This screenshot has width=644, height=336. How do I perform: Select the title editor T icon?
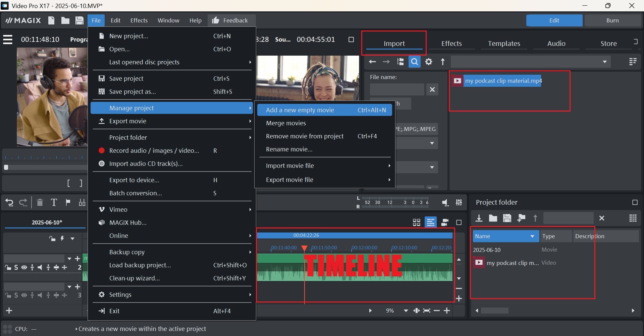(54, 202)
